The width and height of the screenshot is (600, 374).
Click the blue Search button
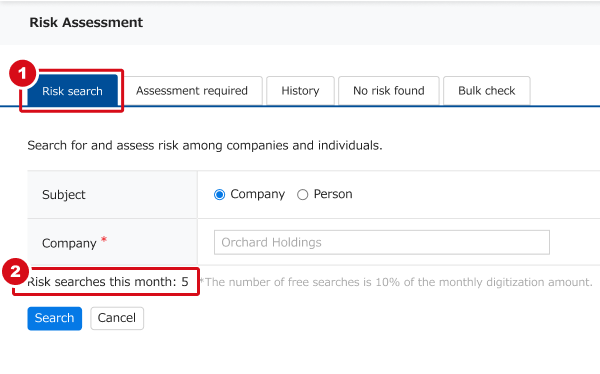(x=54, y=318)
